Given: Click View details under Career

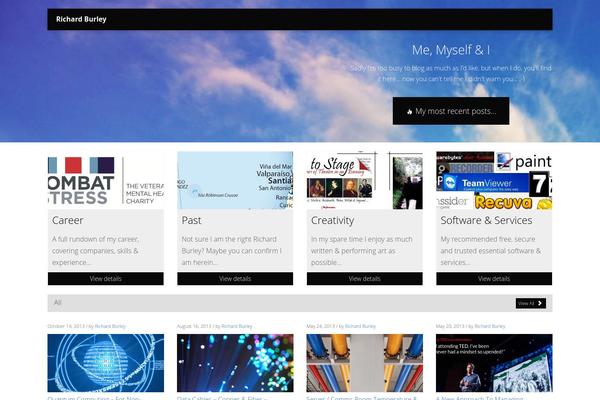Looking at the screenshot, I should point(106,279).
